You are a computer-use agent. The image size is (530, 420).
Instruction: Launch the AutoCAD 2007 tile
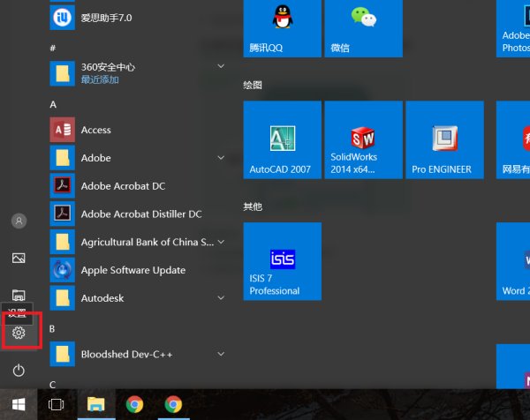(282, 140)
